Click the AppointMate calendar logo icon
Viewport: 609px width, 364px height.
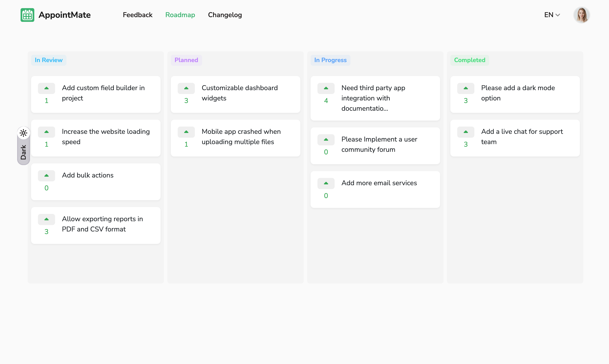27,15
